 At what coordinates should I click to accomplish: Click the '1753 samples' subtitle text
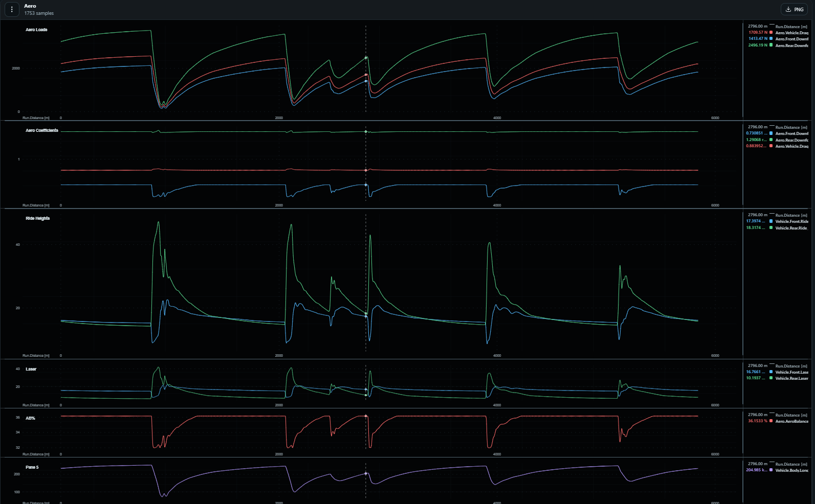pyautogui.click(x=39, y=13)
